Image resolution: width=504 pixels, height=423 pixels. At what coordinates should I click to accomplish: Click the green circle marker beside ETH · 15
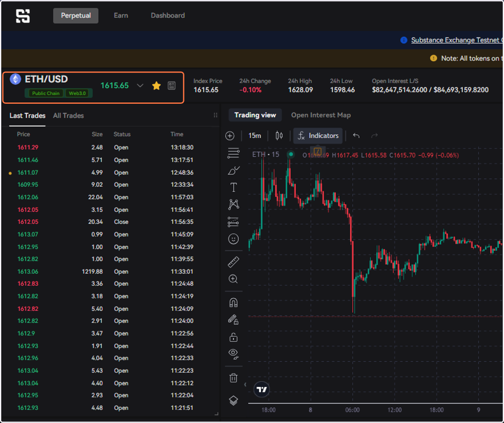(x=291, y=155)
